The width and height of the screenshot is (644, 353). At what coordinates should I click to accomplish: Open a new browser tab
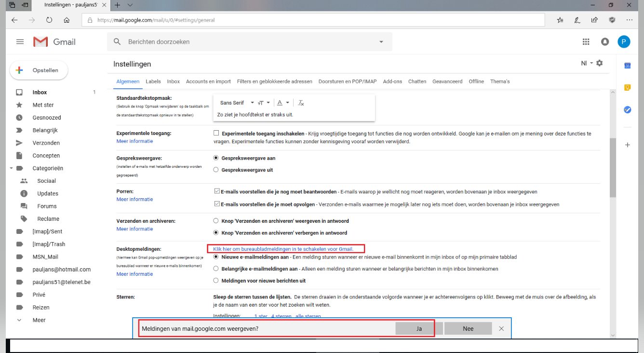pyautogui.click(x=118, y=5)
